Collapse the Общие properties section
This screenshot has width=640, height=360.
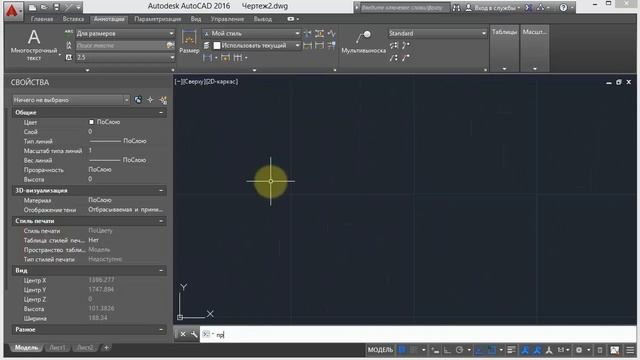point(161,112)
